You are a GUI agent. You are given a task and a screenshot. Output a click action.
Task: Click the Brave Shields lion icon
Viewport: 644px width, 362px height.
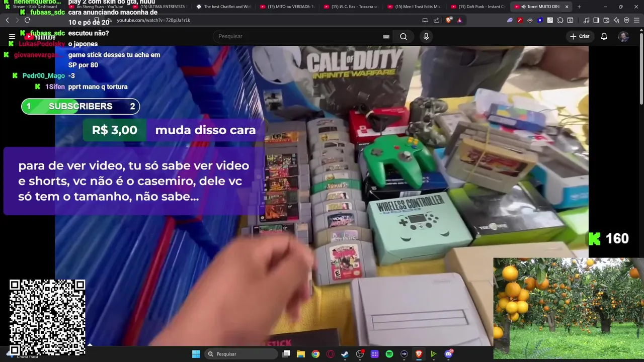pos(449,20)
